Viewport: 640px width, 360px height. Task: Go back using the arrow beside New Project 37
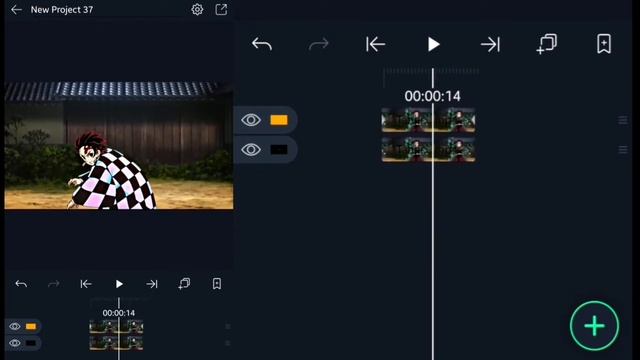click(16, 9)
